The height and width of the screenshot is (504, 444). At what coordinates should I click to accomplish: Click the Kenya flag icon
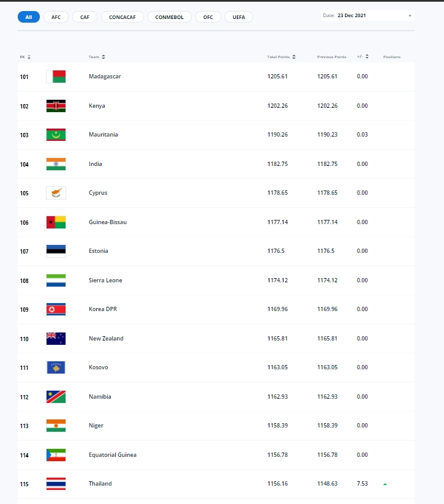coord(56,106)
